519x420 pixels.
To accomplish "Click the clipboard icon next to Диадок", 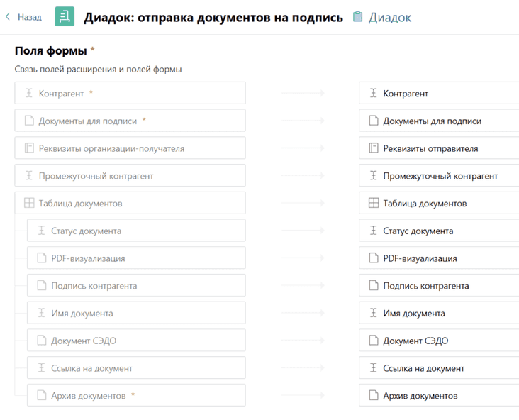I will 358,17.
